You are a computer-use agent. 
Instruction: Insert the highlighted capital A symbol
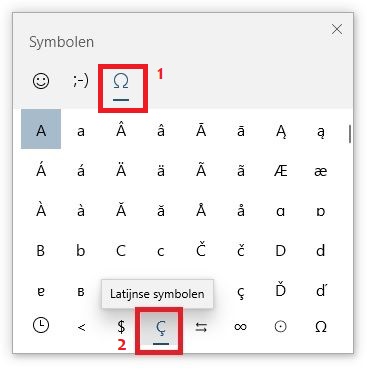click(41, 129)
